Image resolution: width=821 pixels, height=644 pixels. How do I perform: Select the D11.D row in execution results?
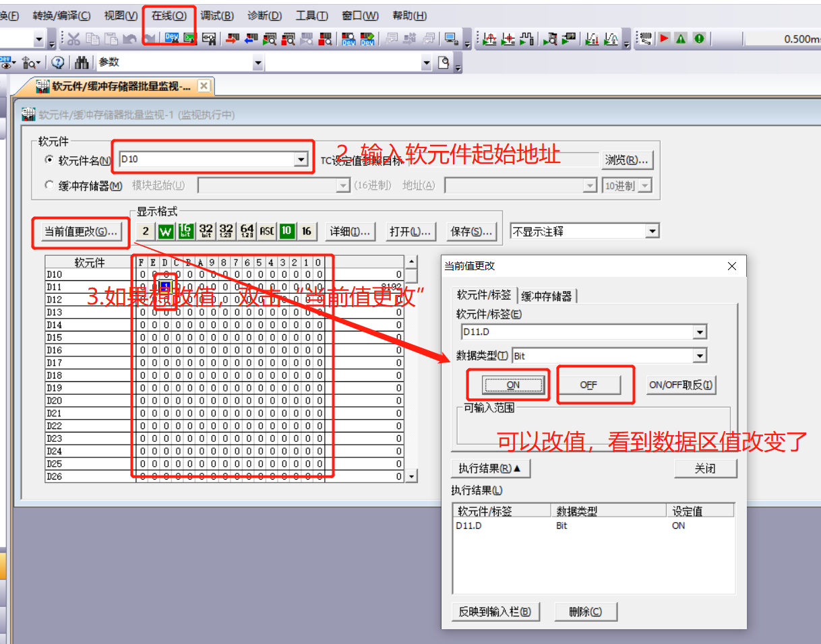tap(593, 526)
